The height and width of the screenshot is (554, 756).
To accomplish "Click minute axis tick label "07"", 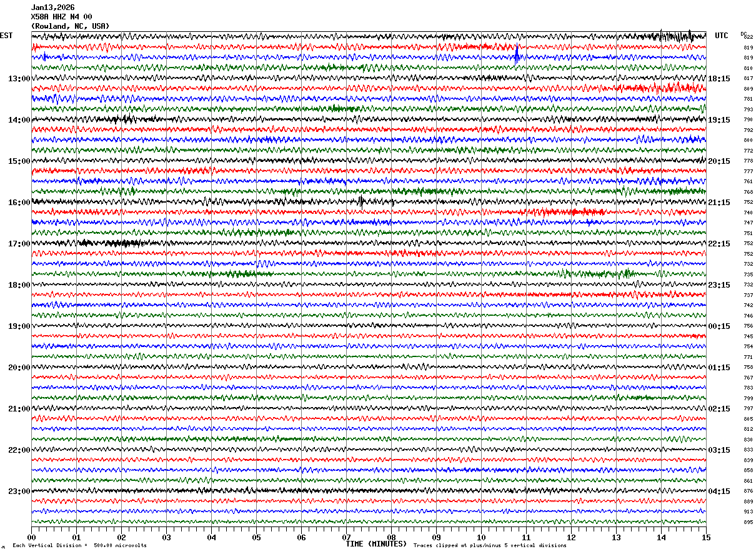I will point(346,537).
